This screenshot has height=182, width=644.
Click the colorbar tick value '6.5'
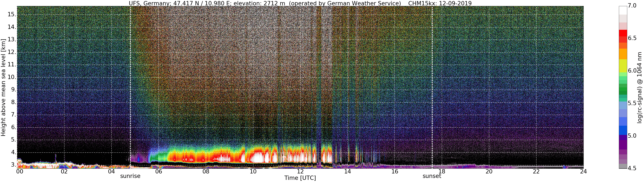pyautogui.click(x=632, y=38)
